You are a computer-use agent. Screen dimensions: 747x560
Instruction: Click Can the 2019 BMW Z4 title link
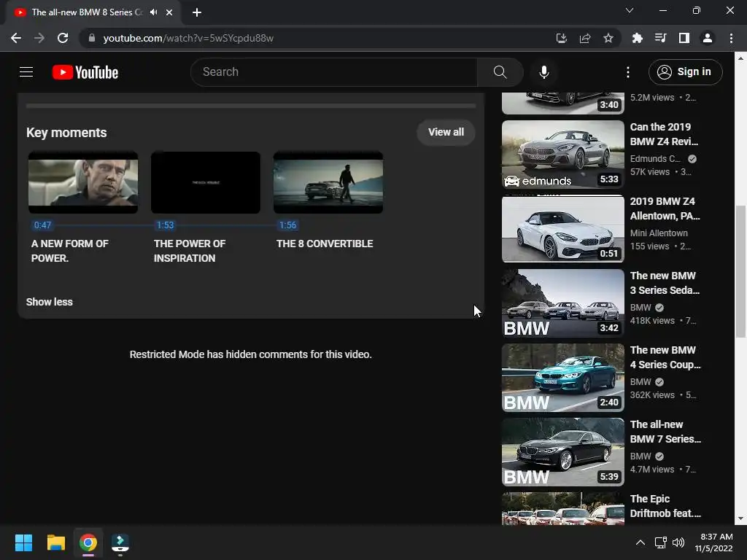[x=664, y=134]
